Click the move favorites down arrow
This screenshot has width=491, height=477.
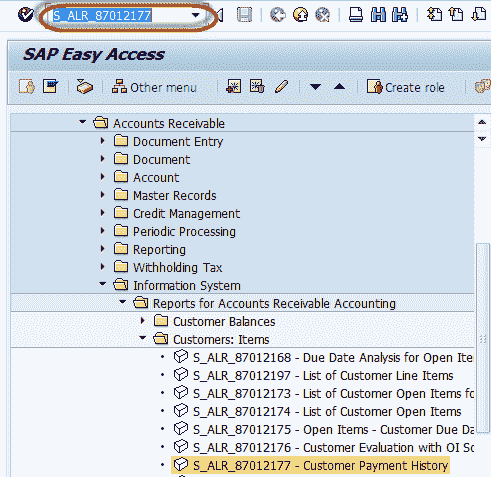pos(315,87)
